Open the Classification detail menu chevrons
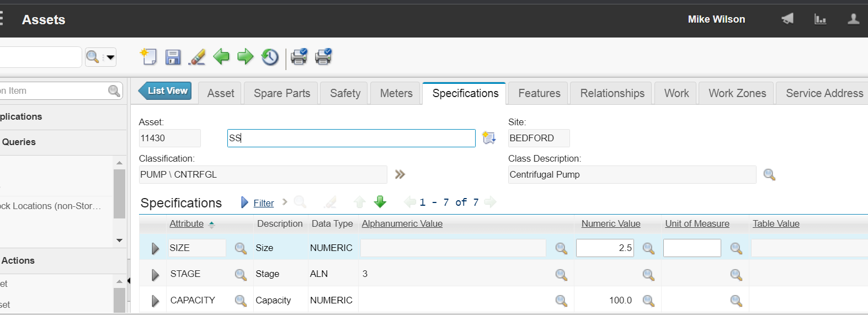868x315 pixels. pos(400,174)
